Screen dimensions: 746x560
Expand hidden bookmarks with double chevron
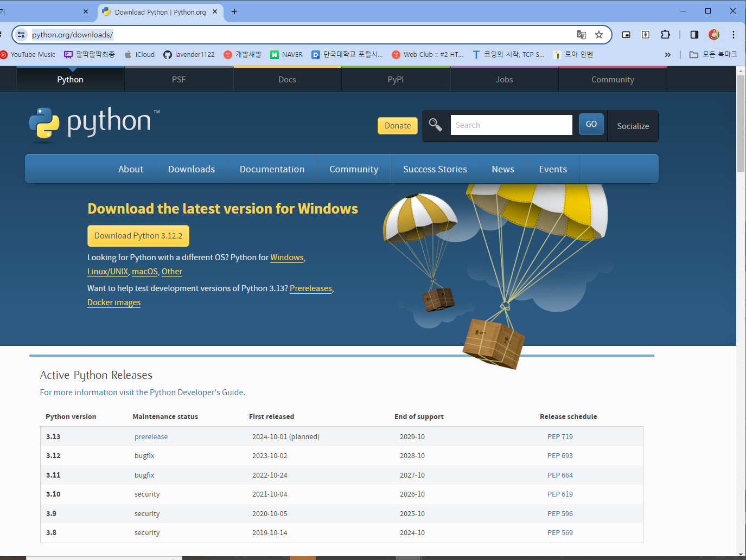point(668,55)
